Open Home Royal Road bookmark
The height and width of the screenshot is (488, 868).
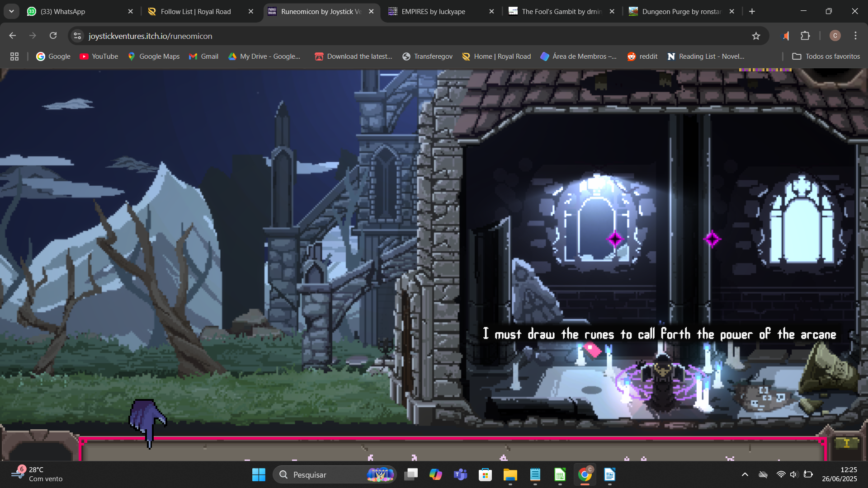(496, 56)
